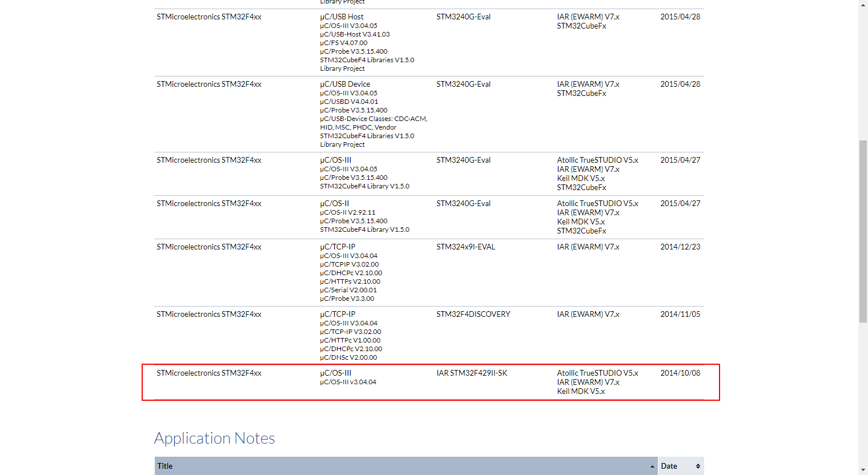Select µC/OS-III v3.04.04 in 2014/10/08 row

click(348, 382)
